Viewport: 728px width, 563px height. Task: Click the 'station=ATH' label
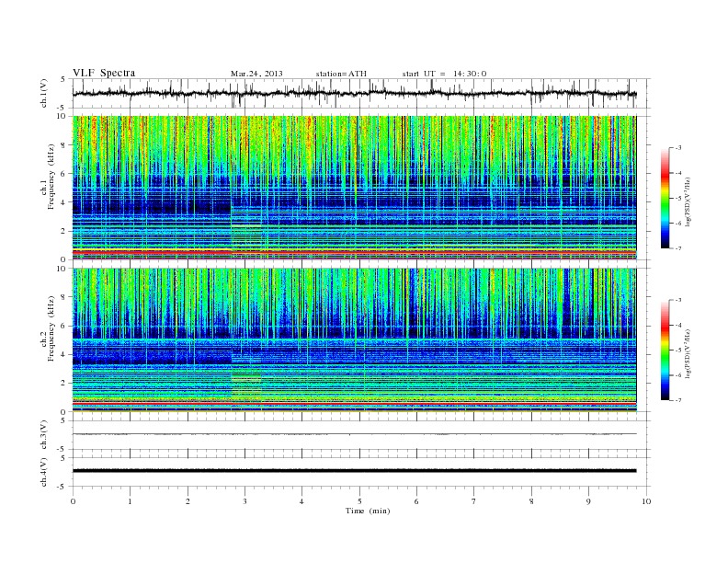coord(341,74)
